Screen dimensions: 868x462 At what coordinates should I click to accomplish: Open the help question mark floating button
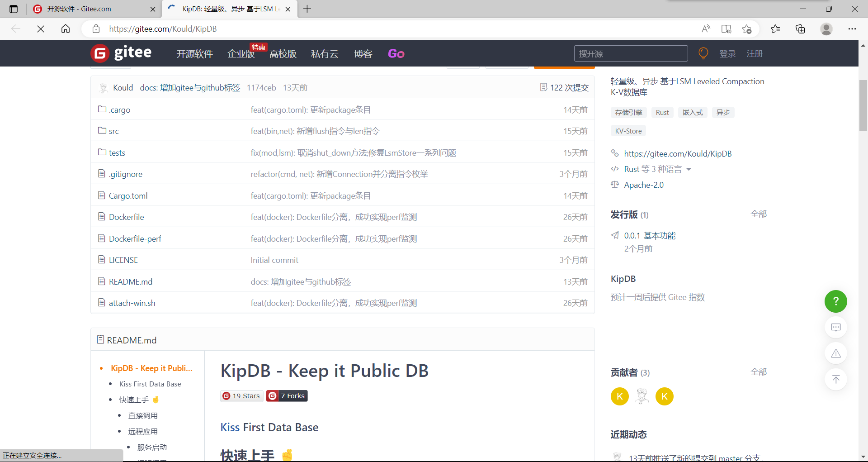pyautogui.click(x=835, y=301)
